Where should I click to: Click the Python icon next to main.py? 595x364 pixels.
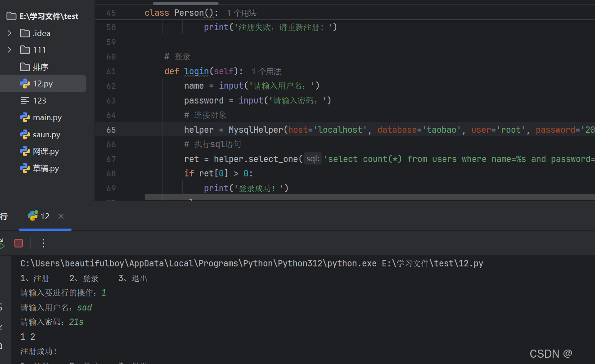[x=24, y=117]
